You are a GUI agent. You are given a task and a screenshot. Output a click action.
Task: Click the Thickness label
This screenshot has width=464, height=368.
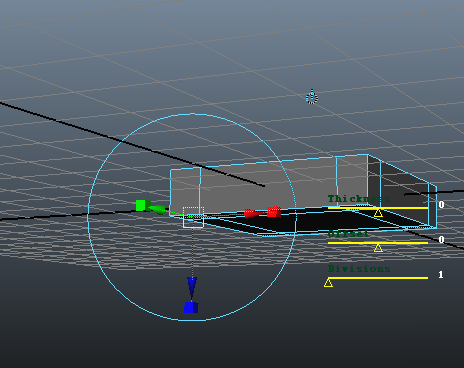pyautogui.click(x=359, y=199)
